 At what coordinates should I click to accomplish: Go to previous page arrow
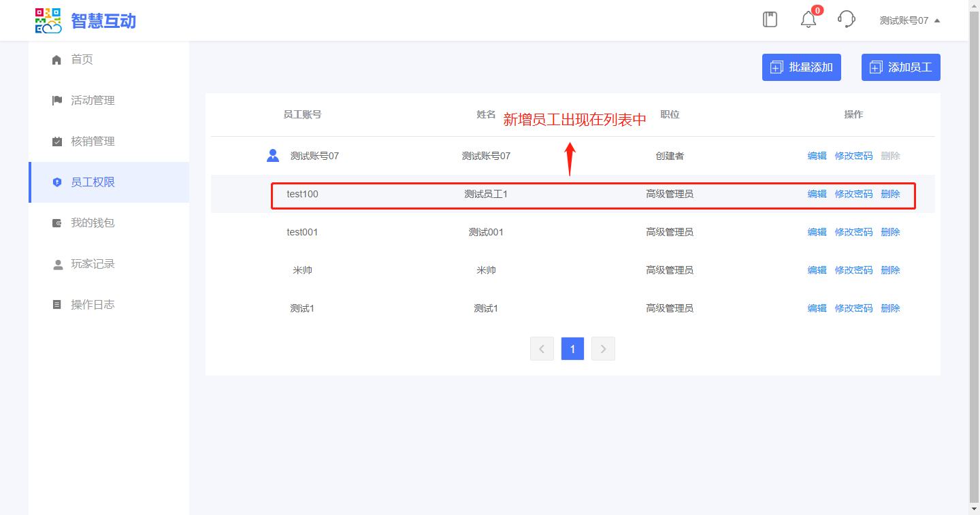(542, 349)
